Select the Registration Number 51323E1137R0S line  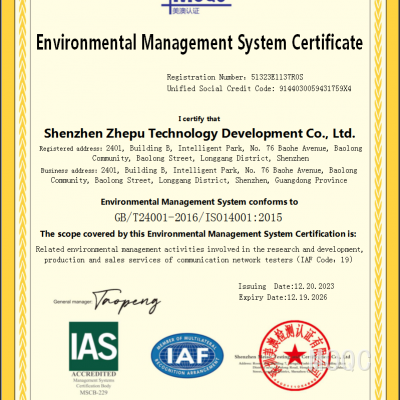[x=235, y=77]
